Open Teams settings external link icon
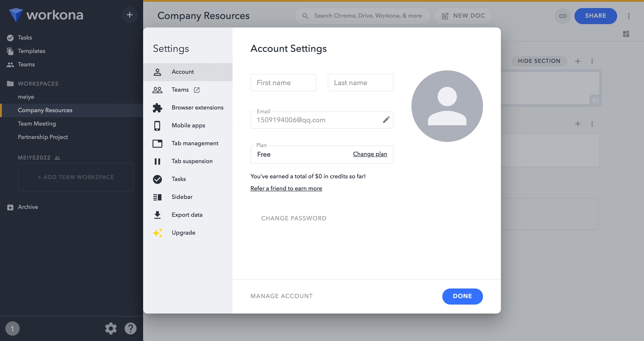This screenshot has width=644, height=341. pos(197,90)
